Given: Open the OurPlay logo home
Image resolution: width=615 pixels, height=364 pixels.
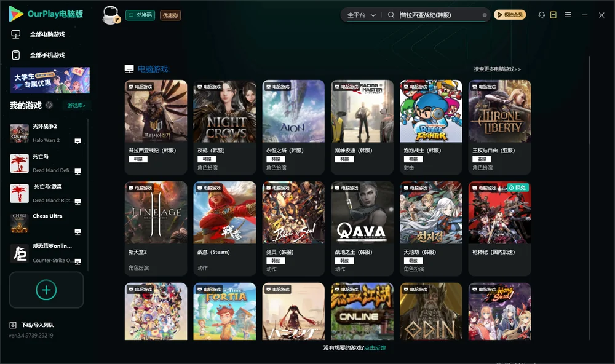Looking at the screenshot, I should click(x=46, y=14).
